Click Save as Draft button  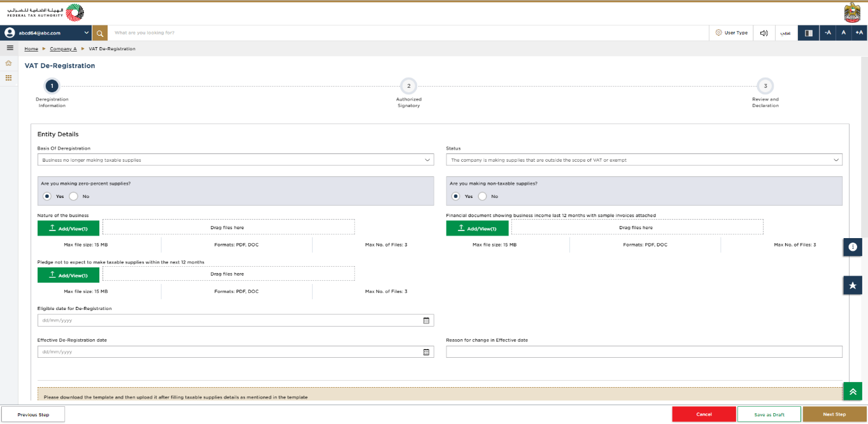[x=769, y=414]
